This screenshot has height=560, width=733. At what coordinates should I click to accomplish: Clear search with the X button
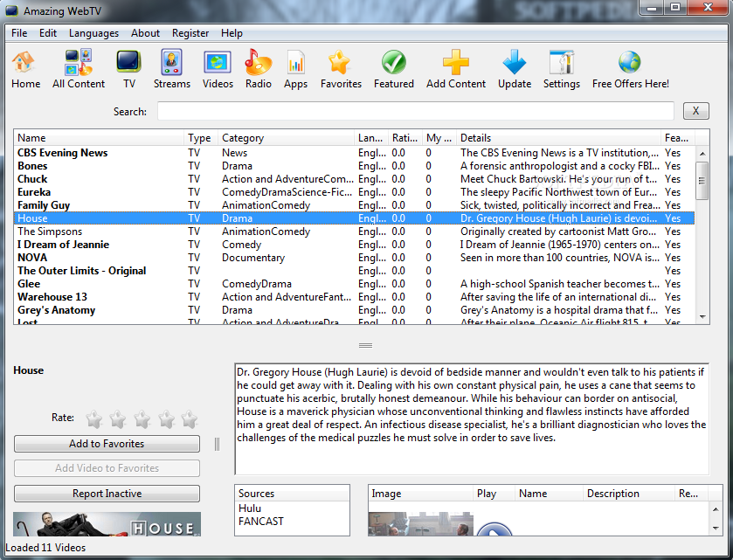coord(696,111)
